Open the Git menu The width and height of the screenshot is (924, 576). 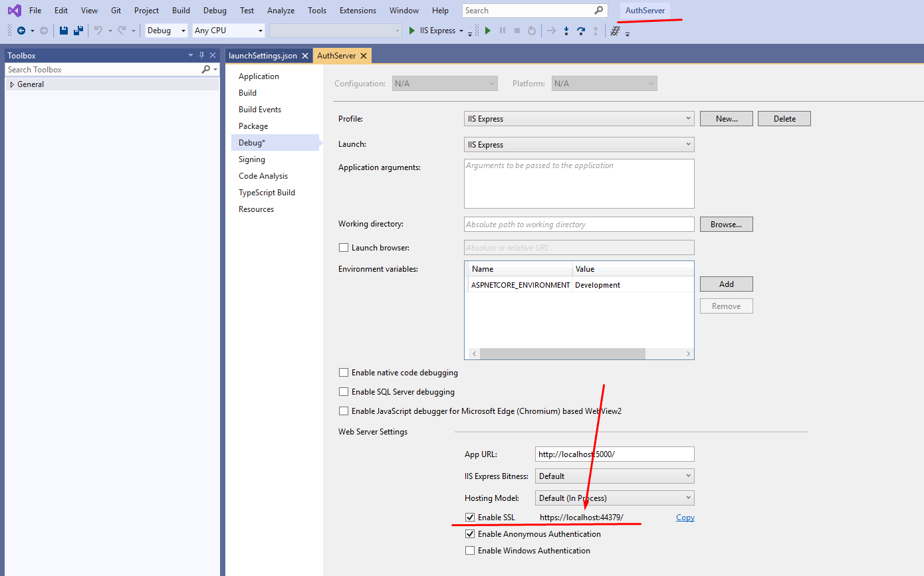point(116,11)
